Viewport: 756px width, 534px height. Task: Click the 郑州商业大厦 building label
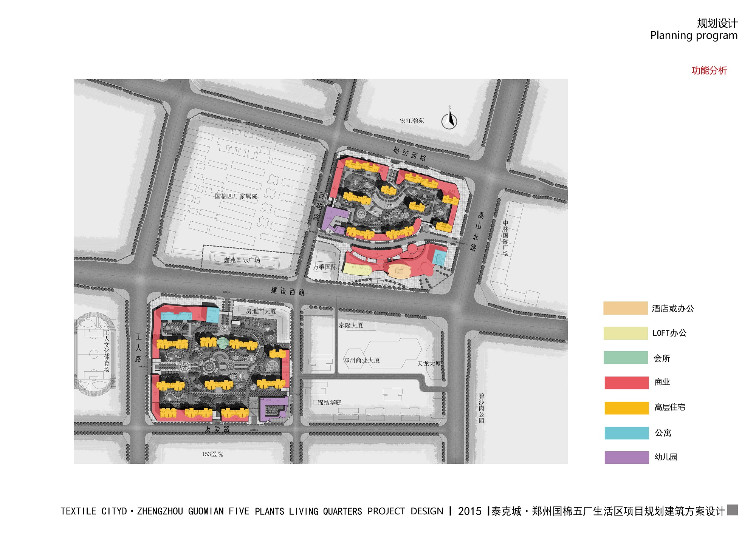pyautogui.click(x=361, y=360)
